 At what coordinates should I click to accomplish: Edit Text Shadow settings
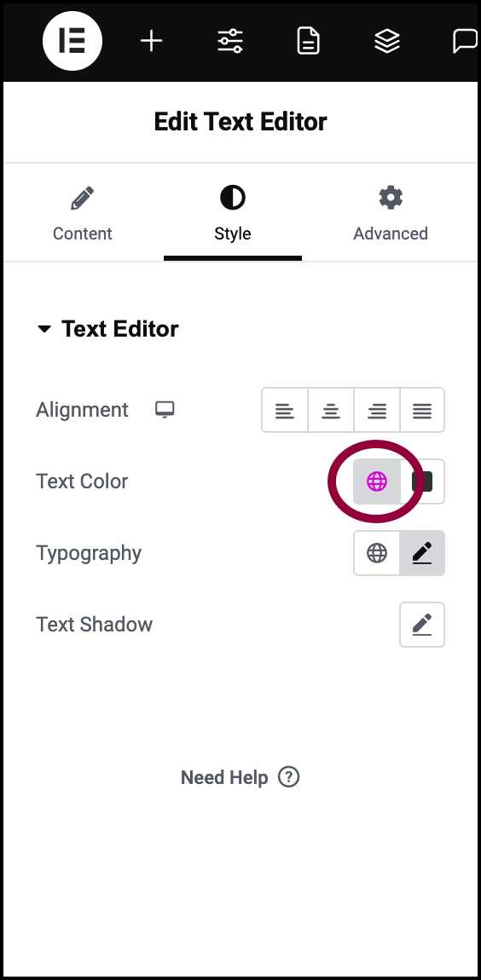point(422,625)
